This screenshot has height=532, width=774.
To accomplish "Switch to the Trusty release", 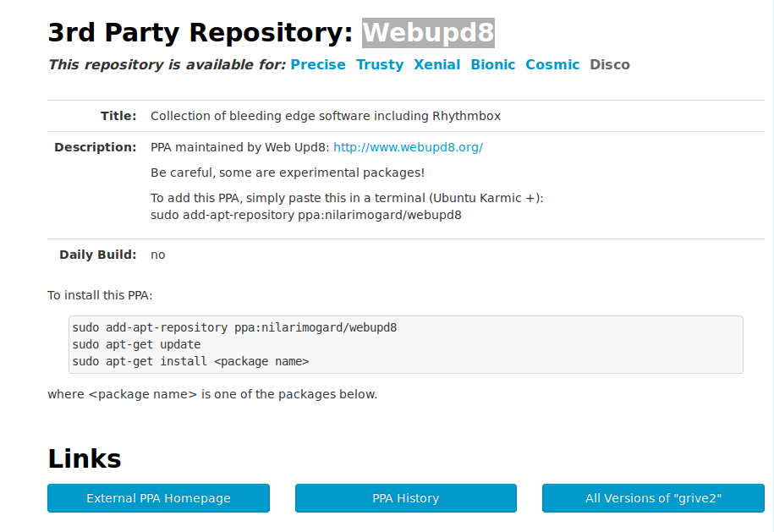I will click(x=380, y=64).
